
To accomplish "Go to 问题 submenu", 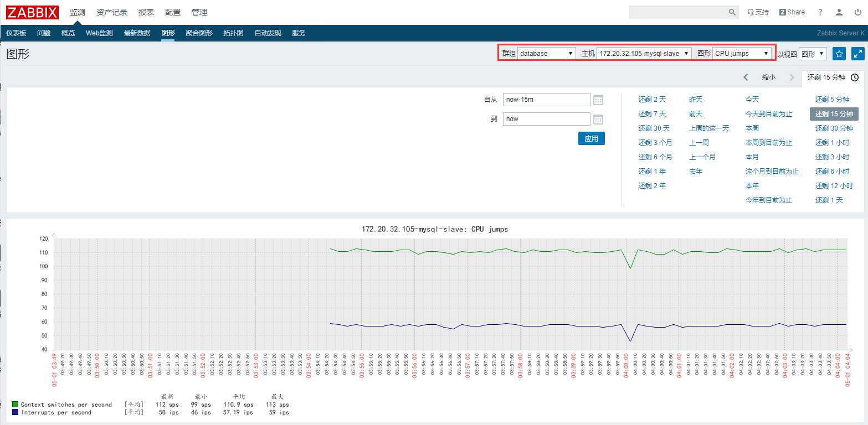I will [44, 33].
